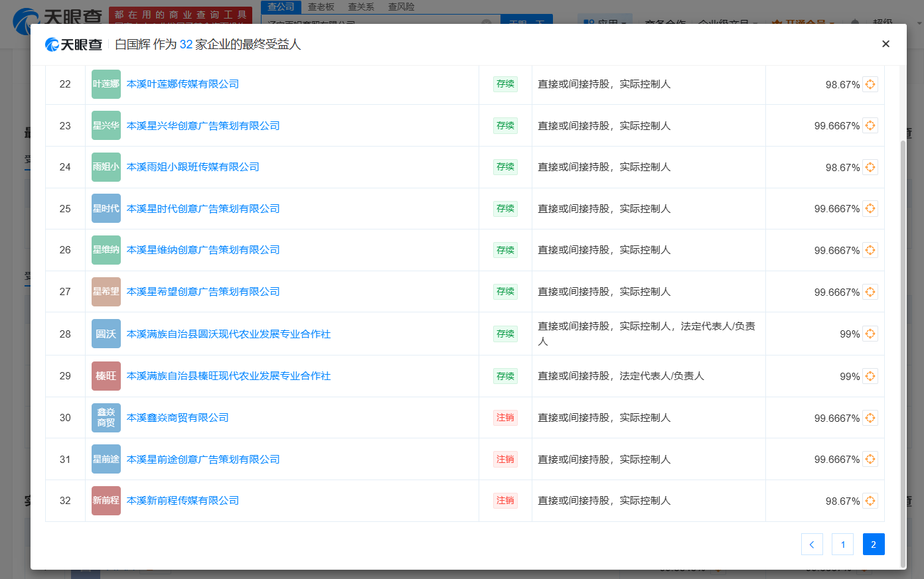Open equity chart icon for 本溪新前程传媒有限公司
924x579 pixels.
click(870, 501)
